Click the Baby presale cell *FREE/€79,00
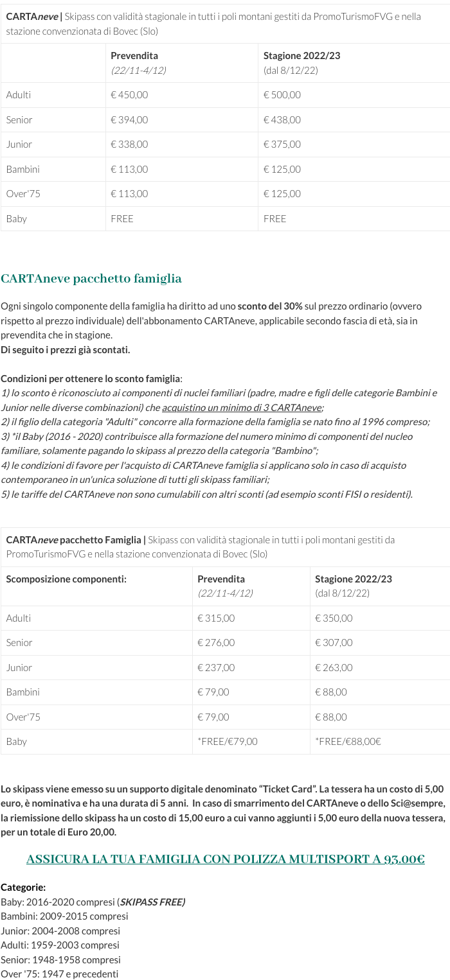Viewport: 450px width, 980px height. (228, 742)
